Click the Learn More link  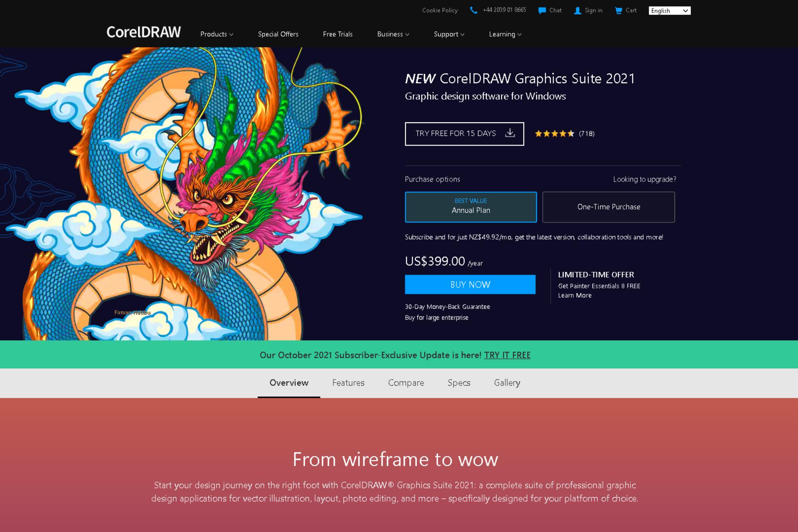click(x=574, y=295)
